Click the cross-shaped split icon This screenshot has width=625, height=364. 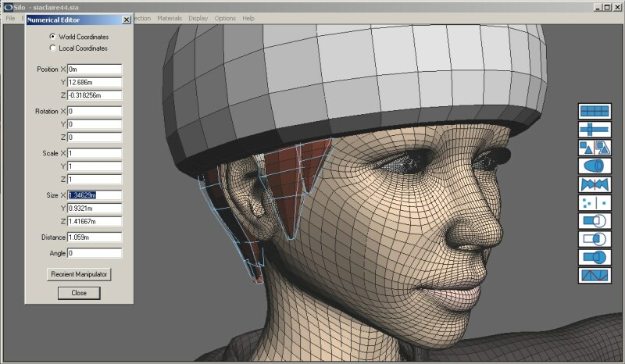click(594, 130)
